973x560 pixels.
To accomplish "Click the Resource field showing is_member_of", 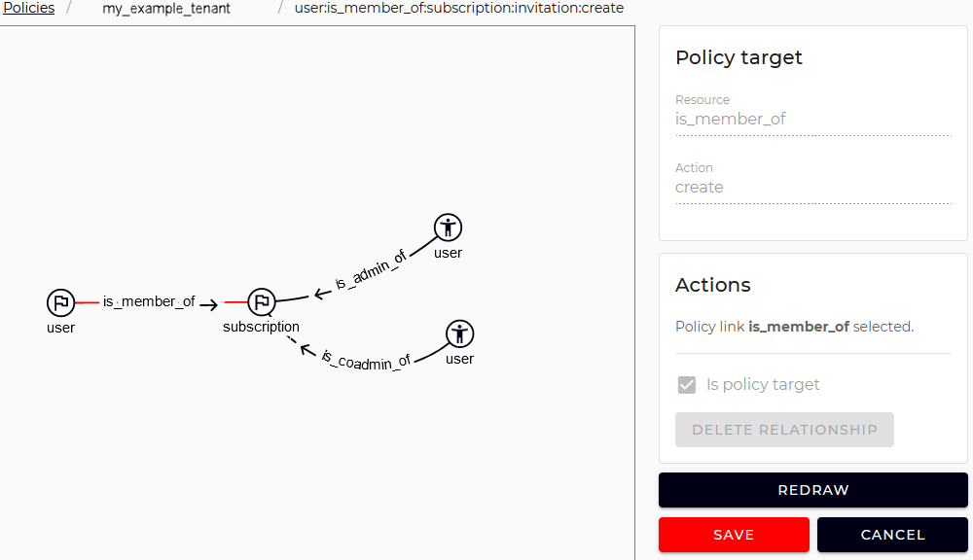I will 730,119.
